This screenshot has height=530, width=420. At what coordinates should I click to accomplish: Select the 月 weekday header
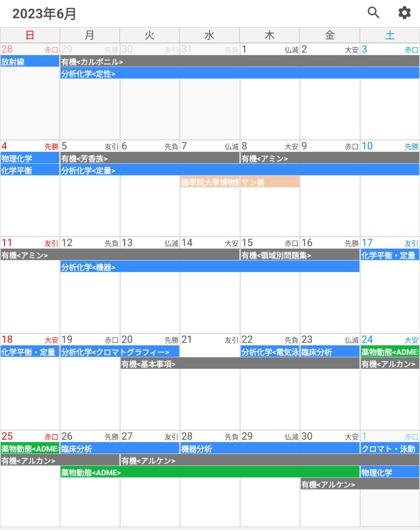(x=90, y=35)
